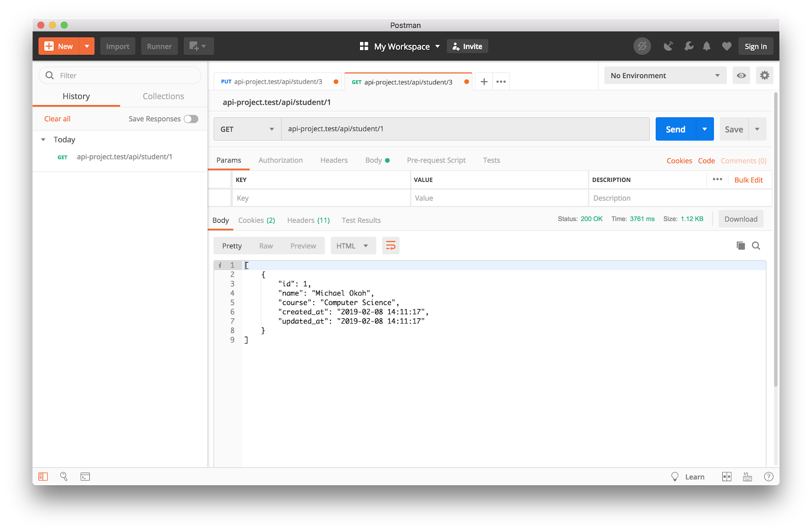Open Save button dropdown arrow
The height and width of the screenshot is (532, 812).
pyautogui.click(x=757, y=129)
